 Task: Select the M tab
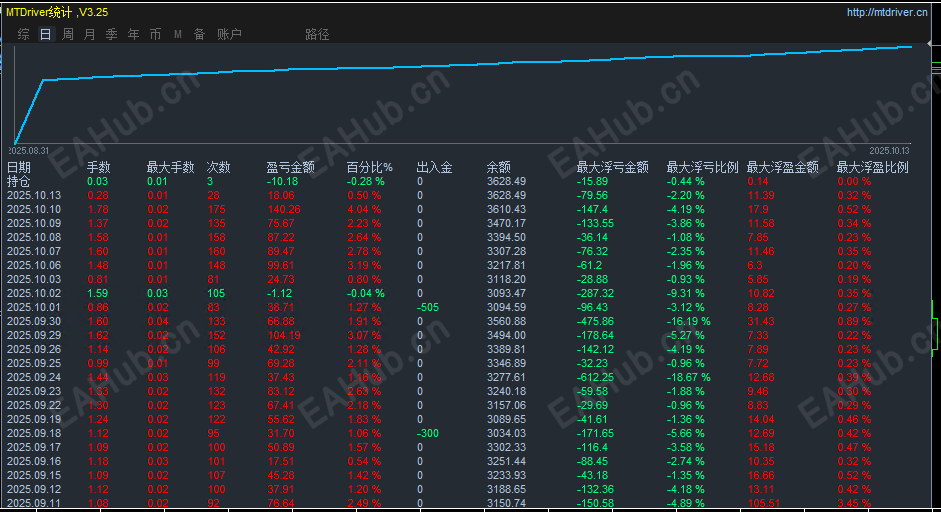click(x=178, y=34)
